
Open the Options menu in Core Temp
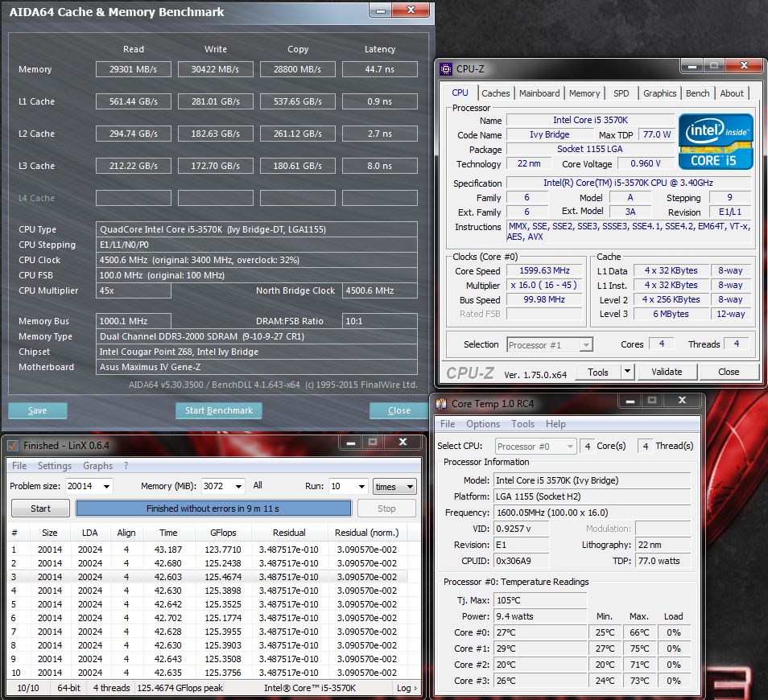483,424
